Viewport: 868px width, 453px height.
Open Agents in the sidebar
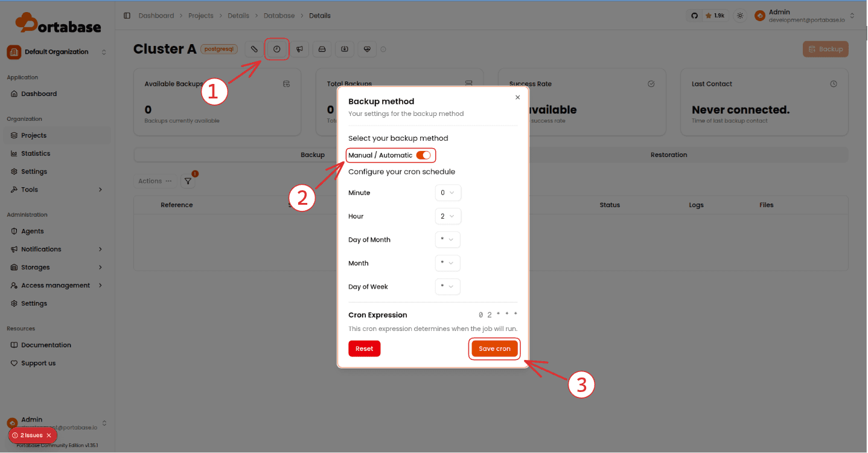point(57,231)
